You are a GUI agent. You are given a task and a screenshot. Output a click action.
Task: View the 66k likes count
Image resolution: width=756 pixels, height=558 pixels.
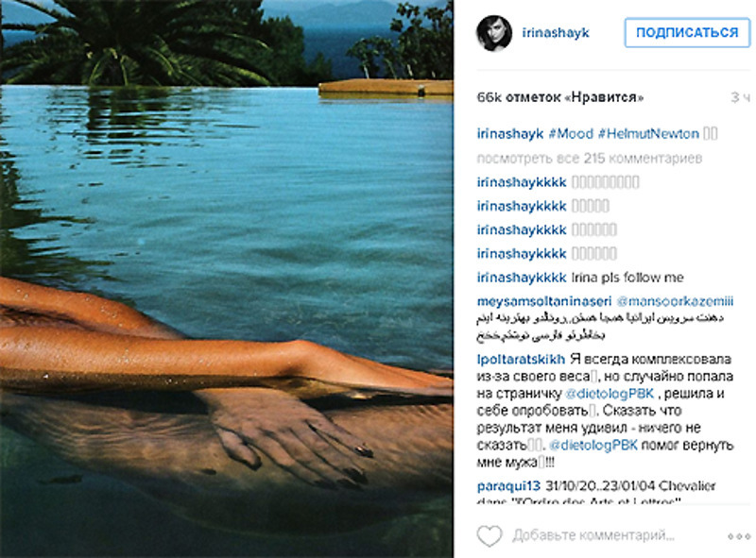[559, 97]
